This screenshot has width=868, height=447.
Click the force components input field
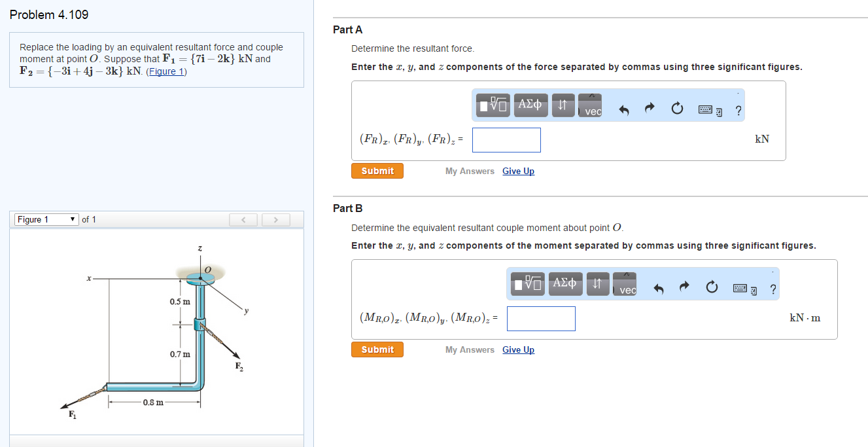506,139
